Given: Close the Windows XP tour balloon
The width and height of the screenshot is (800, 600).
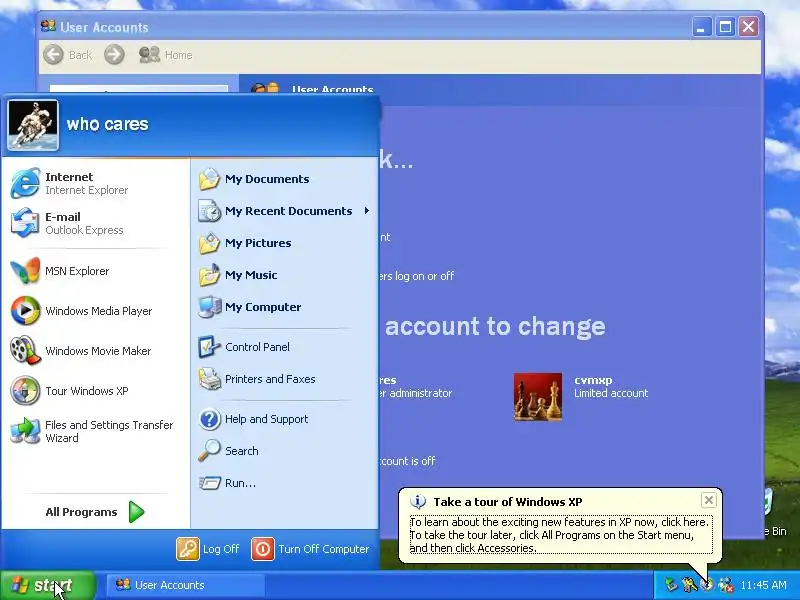Looking at the screenshot, I should 709,500.
